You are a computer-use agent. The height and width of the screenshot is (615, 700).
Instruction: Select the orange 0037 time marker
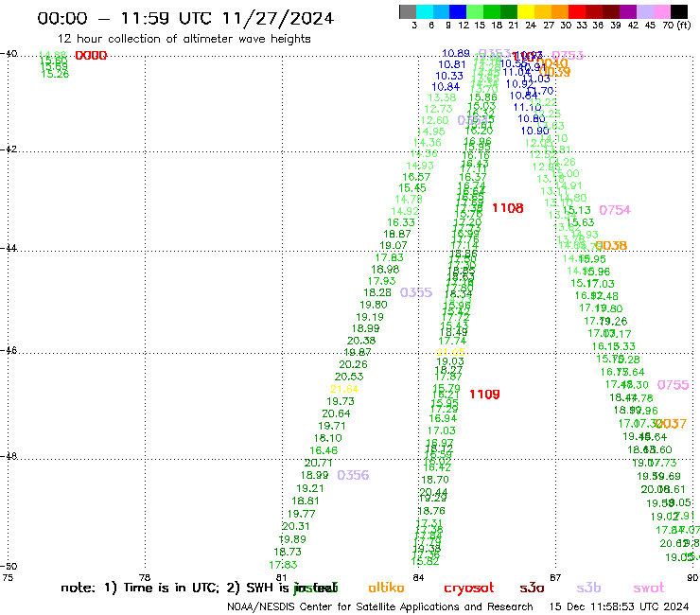[671, 424]
